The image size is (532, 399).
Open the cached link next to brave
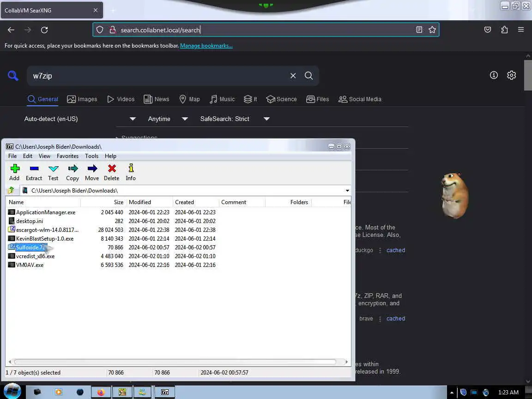point(396,319)
